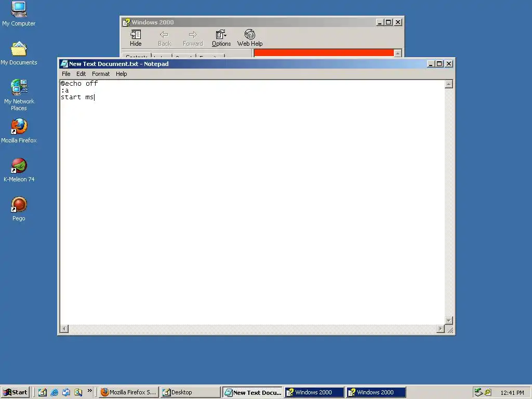
Task: Maximize the Notepad window
Action: pos(440,64)
